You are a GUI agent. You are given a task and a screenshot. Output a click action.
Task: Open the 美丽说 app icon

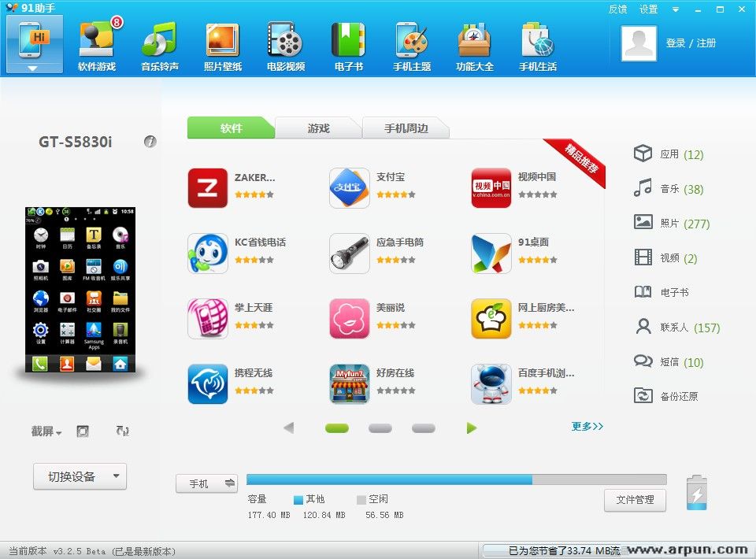[349, 319]
